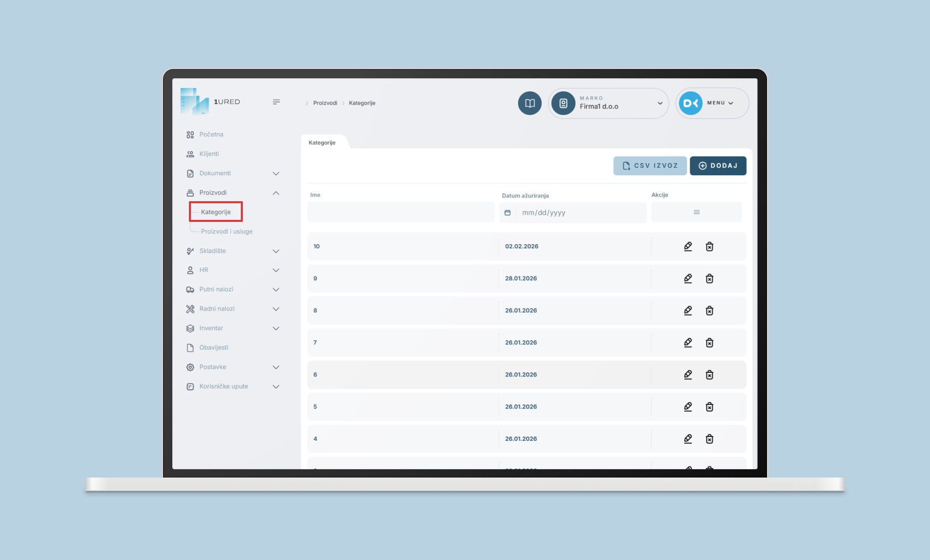Open the book guide icon in header
The width and height of the screenshot is (930, 560).
[529, 103]
